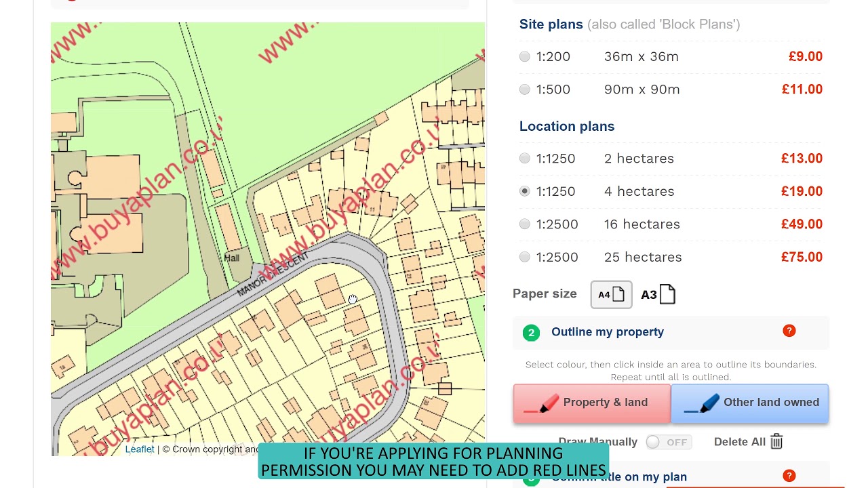Activate the Property & land red pen
The height and width of the screenshot is (488, 868).
(x=591, y=403)
